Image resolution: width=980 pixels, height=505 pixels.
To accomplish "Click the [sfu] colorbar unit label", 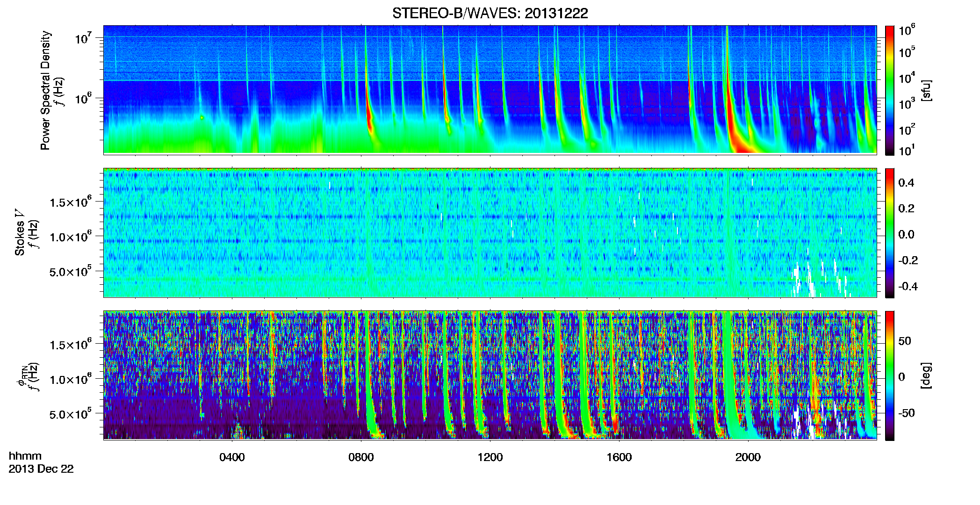I will pyautogui.click(x=926, y=90).
